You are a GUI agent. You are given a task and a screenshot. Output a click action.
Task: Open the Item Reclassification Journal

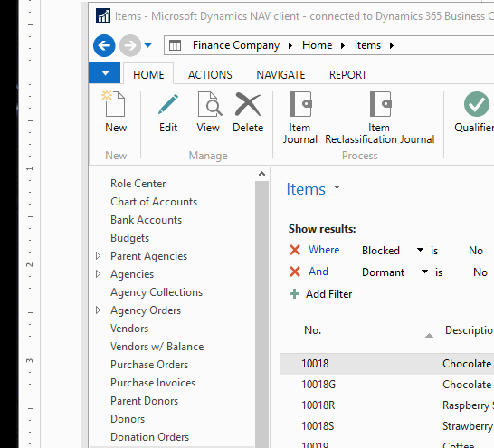380,118
